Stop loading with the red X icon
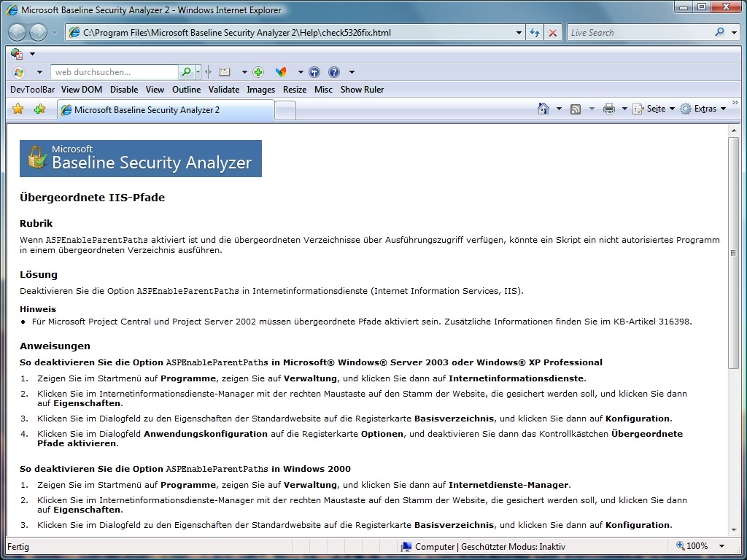 (553, 33)
